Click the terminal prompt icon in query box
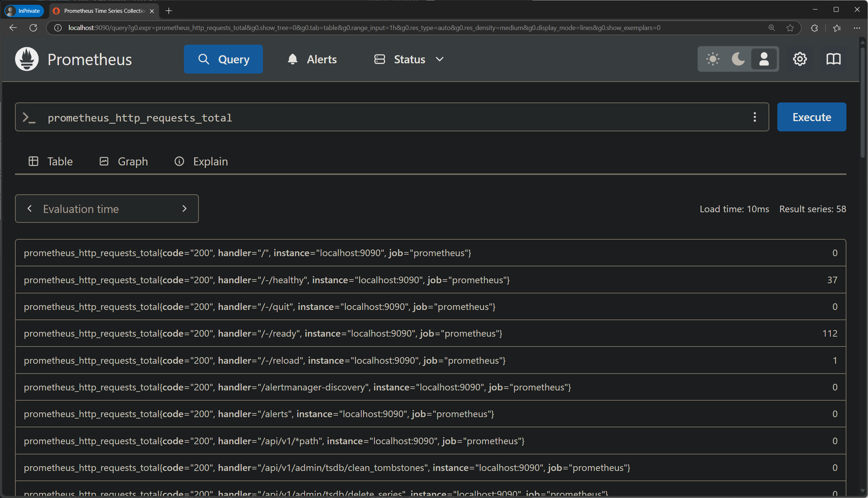Viewport: 868px width, 498px height. (29, 117)
